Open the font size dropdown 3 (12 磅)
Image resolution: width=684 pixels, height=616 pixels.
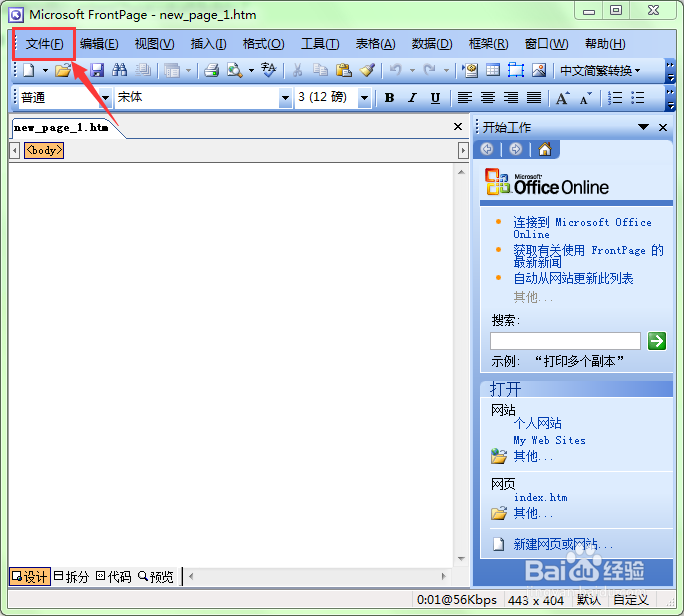click(x=364, y=97)
